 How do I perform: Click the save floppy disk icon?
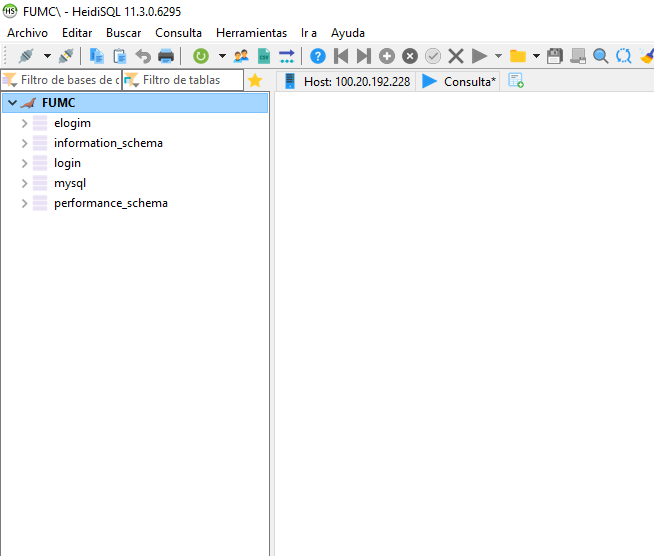point(555,56)
